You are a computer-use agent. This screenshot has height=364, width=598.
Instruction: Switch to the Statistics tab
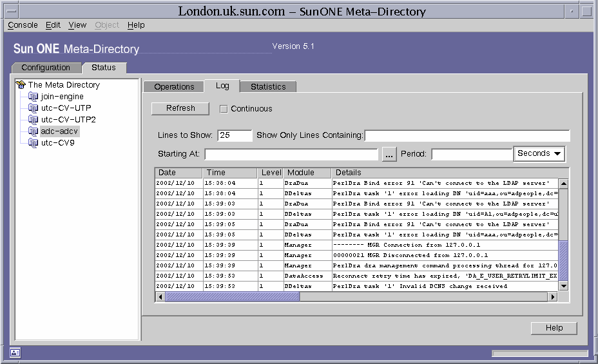click(x=268, y=86)
